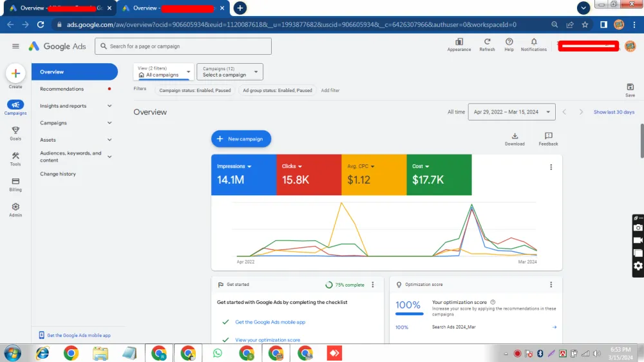Change the Impressions metric dropdown
This screenshot has height=362, width=644.
[x=234, y=166]
